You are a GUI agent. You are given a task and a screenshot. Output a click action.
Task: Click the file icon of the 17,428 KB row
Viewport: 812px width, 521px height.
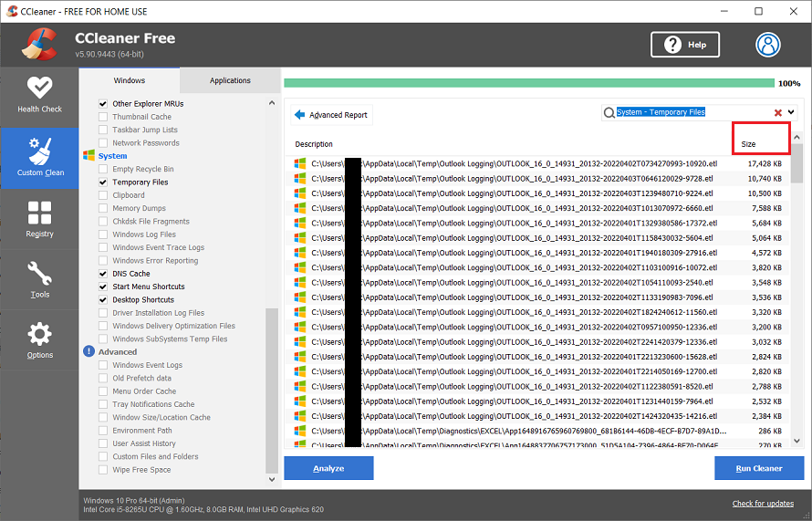pos(300,163)
